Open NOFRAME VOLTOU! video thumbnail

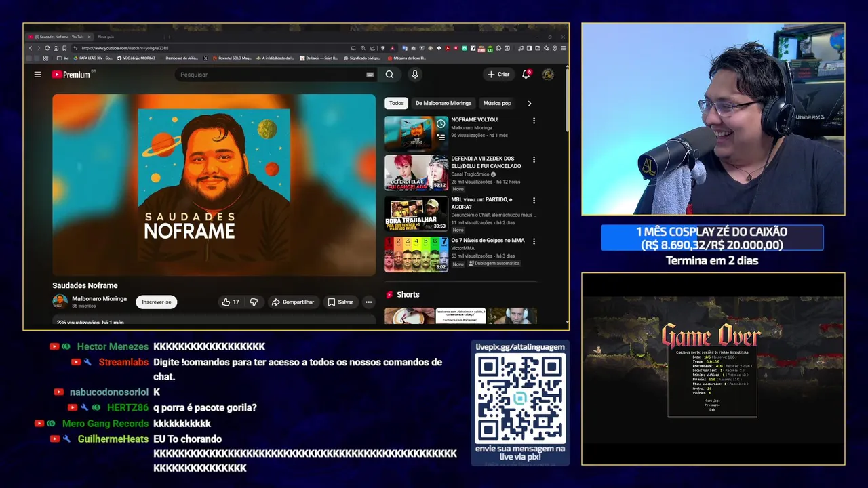point(416,134)
